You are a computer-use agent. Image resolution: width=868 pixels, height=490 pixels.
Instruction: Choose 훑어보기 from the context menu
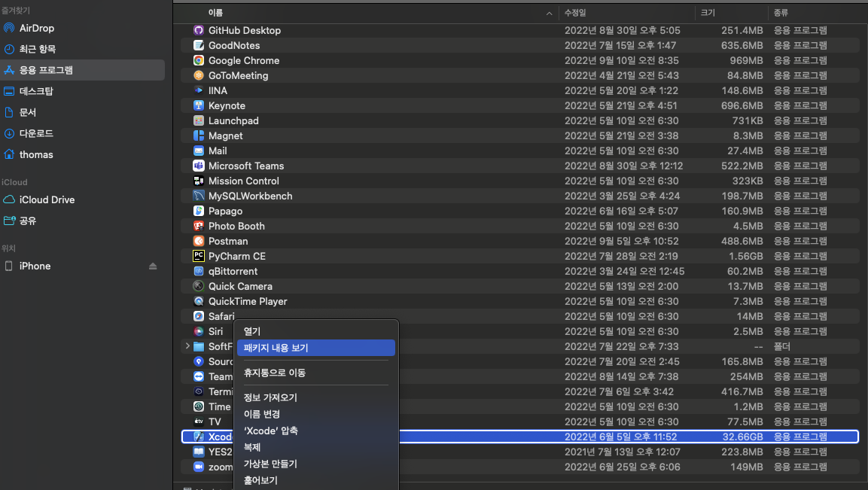(x=315, y=480)
